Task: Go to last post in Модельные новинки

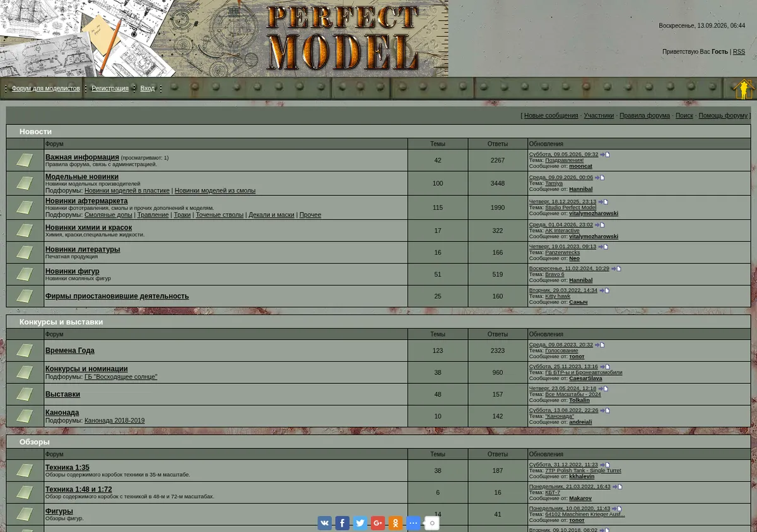Action: [600, 178]
